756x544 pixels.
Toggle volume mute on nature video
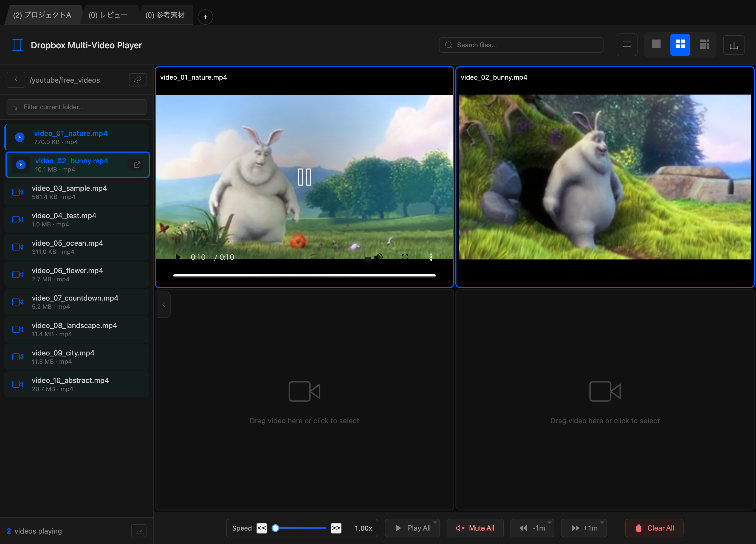(x=378, y=256)
